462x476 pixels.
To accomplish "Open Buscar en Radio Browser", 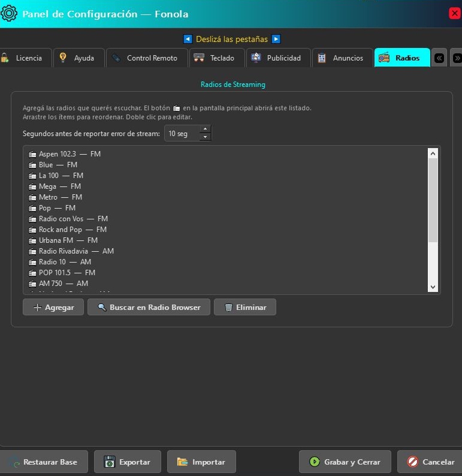I will pos(149,307).
